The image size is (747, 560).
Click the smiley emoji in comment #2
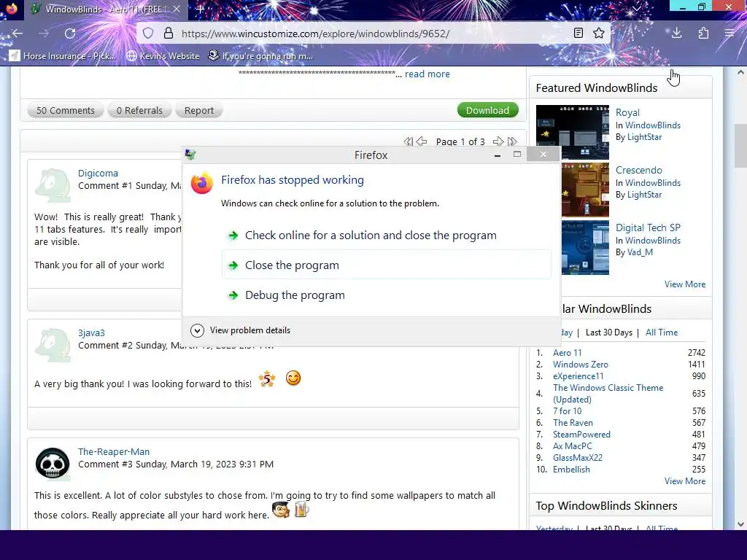coord(293,378)
